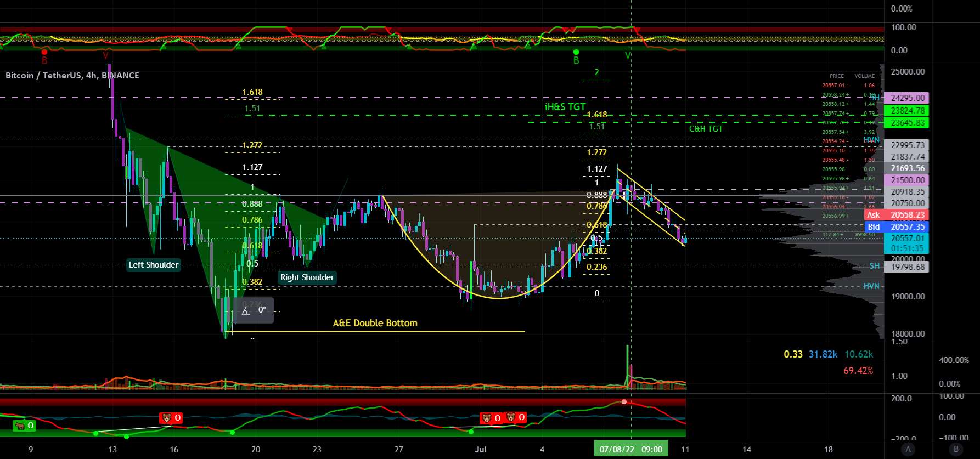Click the Jul label on time axis

tap(481, 449)
